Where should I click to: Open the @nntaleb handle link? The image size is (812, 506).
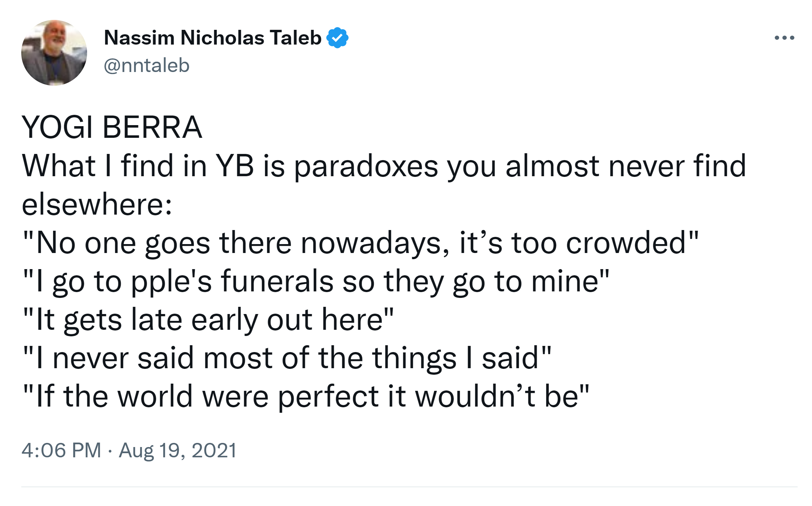146,65
